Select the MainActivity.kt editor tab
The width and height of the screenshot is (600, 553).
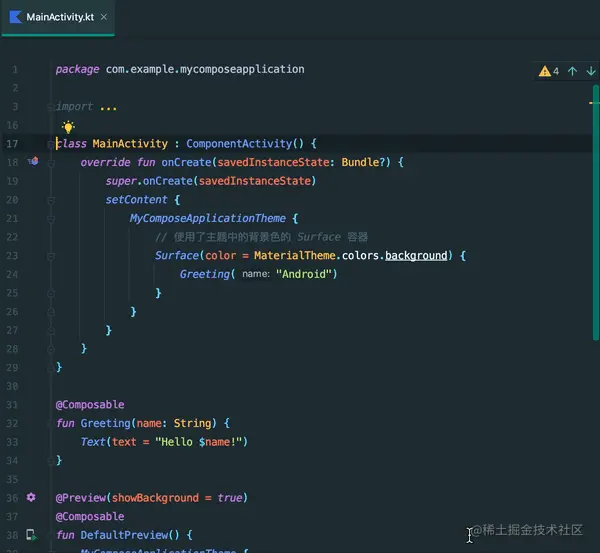(58, 17)
